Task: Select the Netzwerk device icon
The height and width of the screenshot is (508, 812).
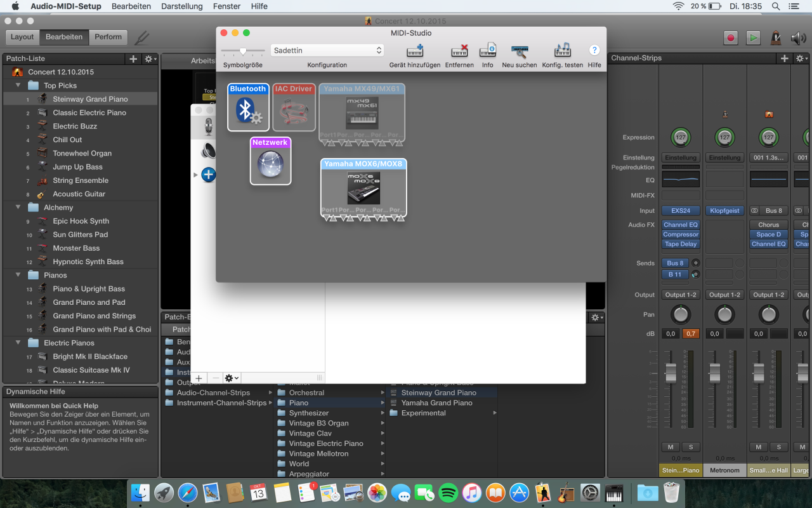Action: 270,161
